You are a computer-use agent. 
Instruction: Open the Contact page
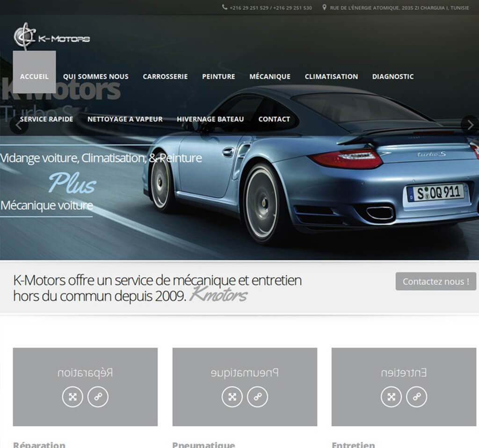click(x=274, y=119)
